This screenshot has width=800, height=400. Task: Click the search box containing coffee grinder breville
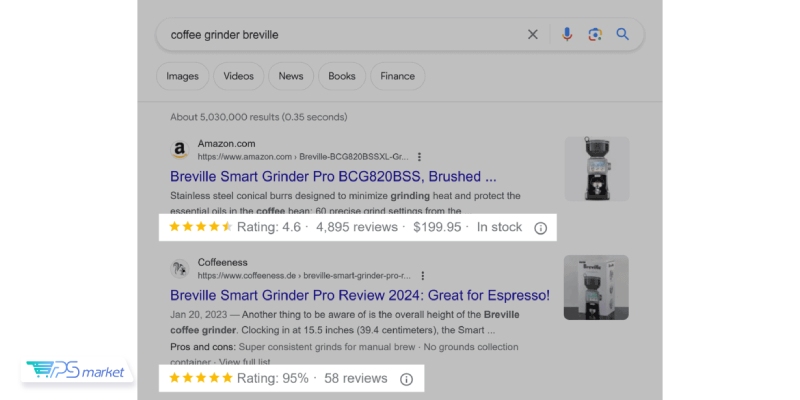tap(340, 35)
